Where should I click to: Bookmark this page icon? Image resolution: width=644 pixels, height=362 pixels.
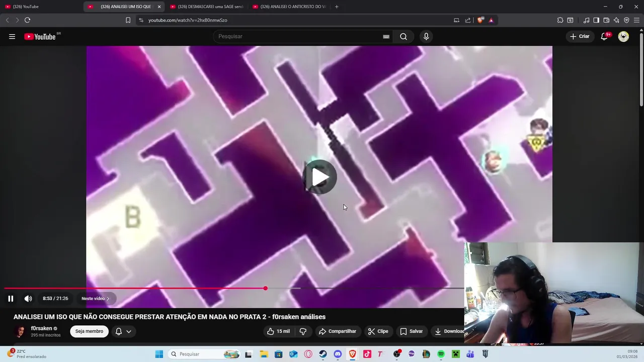click(x=128, y=20)
